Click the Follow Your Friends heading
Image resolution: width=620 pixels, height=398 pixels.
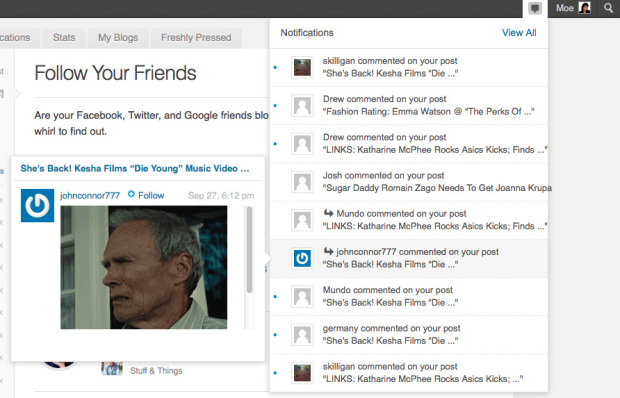(115, 73)
